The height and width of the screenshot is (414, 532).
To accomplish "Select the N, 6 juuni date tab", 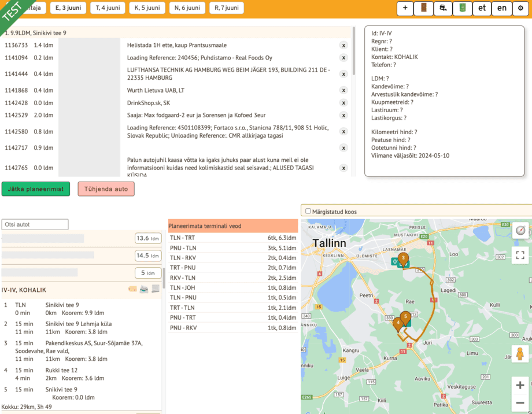I will (x=187, y=8).
